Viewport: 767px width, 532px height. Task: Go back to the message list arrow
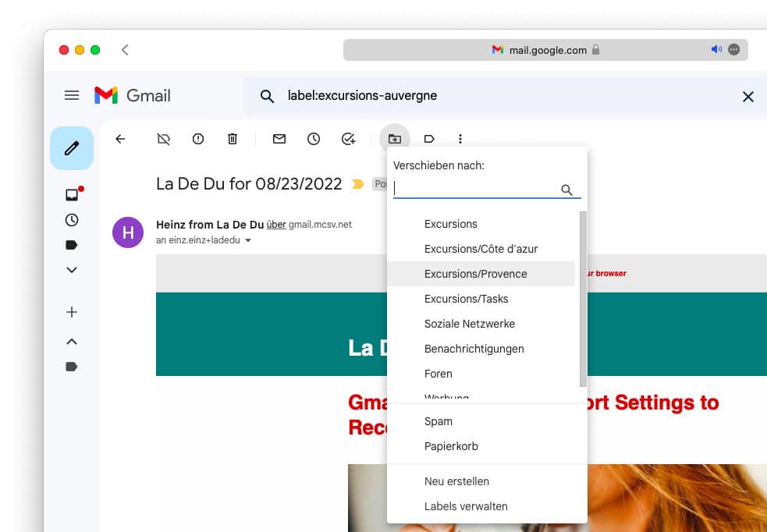click(x=120, y=139)
